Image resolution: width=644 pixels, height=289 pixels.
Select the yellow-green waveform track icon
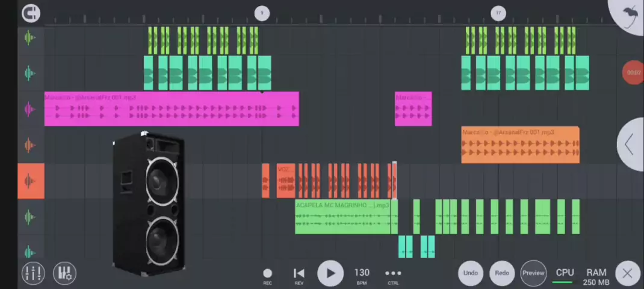pyautogui.click(x=30, y=38)
